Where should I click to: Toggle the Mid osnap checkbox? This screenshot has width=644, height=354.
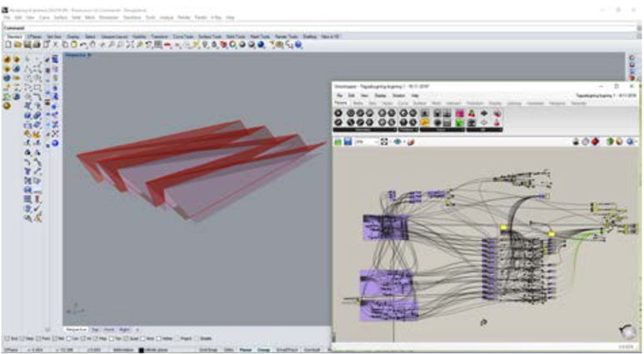(x=55, y=339)
